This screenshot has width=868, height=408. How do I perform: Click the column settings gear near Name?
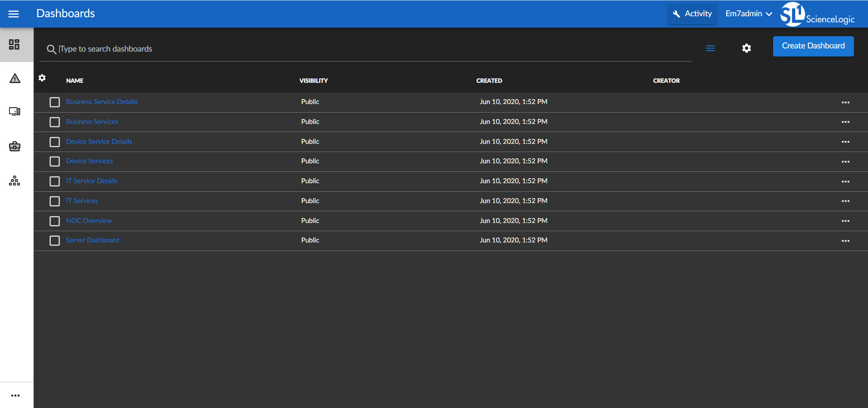pos(42,78)
